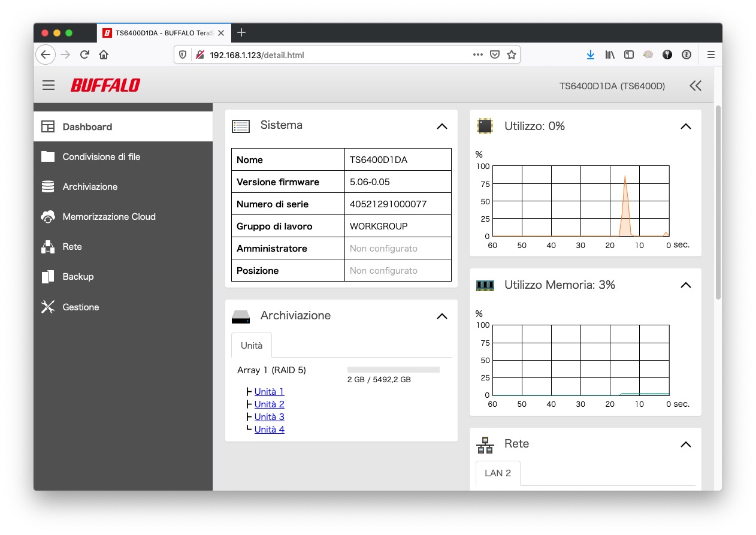
Task: Select the TS6400D1DA browser tab
Action: tap(163, 33)
